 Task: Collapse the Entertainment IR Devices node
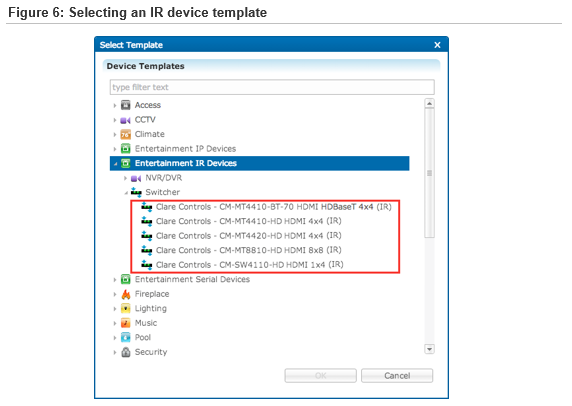tap(115, 164)
